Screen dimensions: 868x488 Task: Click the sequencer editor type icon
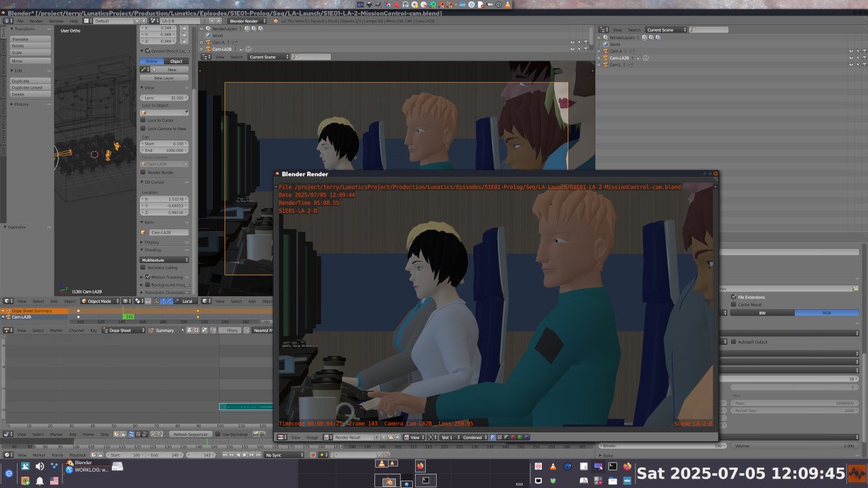pyautogui.click(x=7, y=434)
